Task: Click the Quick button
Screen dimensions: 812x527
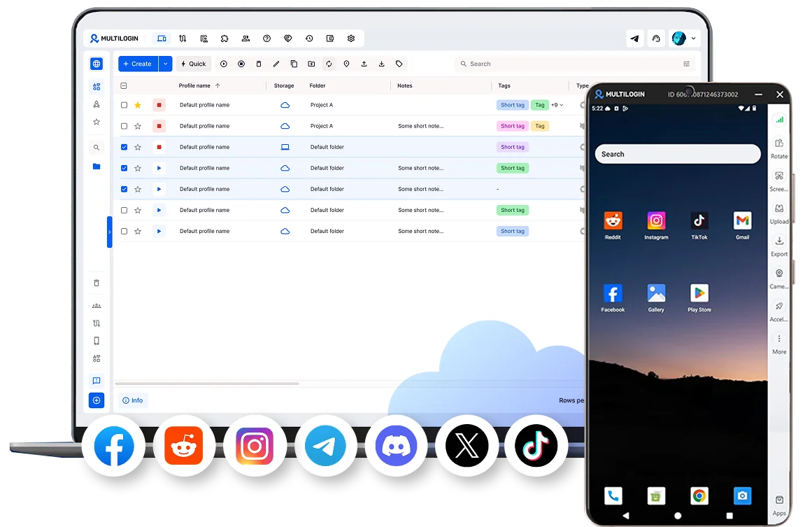Action: click(x=194, y=64)
